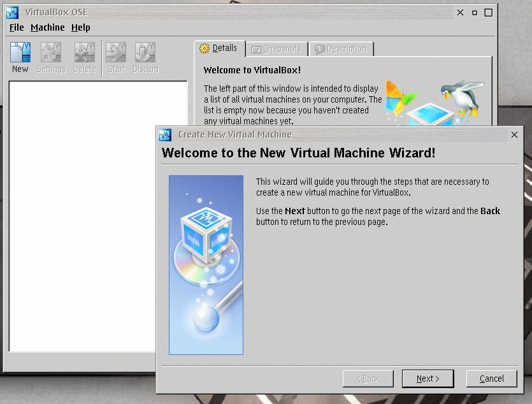
Task: Click the Create New Virtual Machine dialog icon
Action: 165,135
